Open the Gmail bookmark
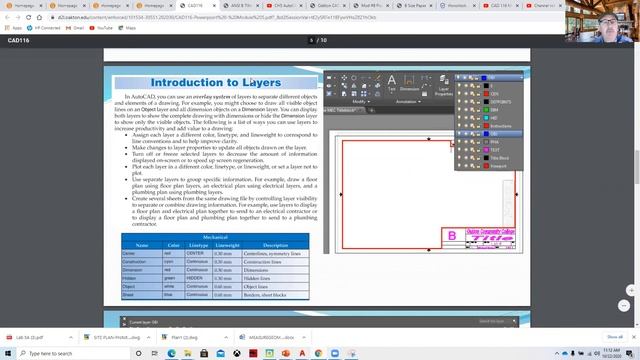 [75, 28]
